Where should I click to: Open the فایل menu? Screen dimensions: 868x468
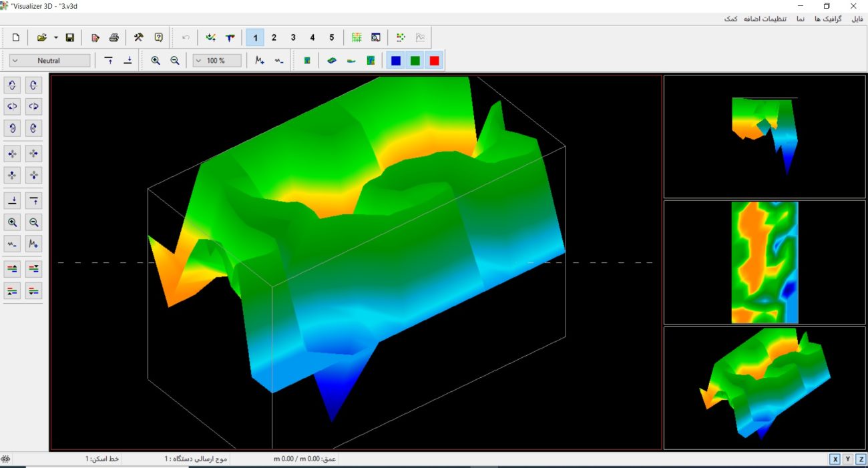[x=857, y=19]
